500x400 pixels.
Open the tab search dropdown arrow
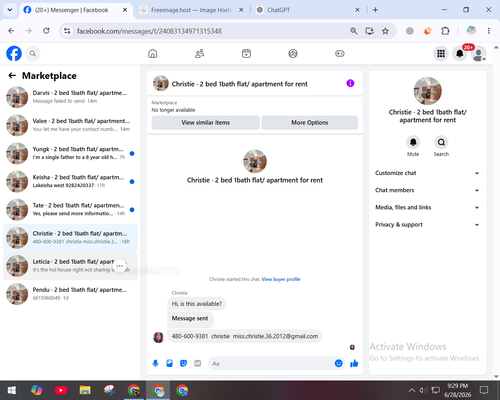pyautogui.click(x=10, y=10)
